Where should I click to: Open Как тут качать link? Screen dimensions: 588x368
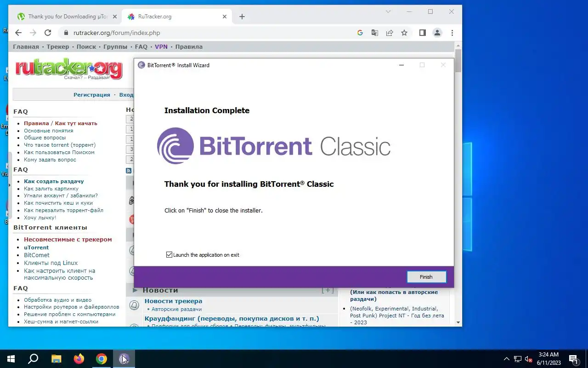pyautogui.click(x=76, y=123)
